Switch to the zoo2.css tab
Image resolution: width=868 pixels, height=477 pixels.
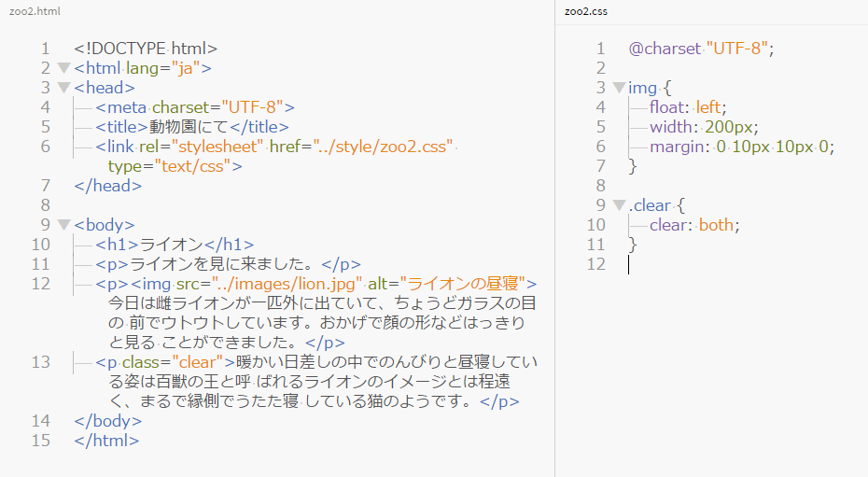tap(586, 10)
